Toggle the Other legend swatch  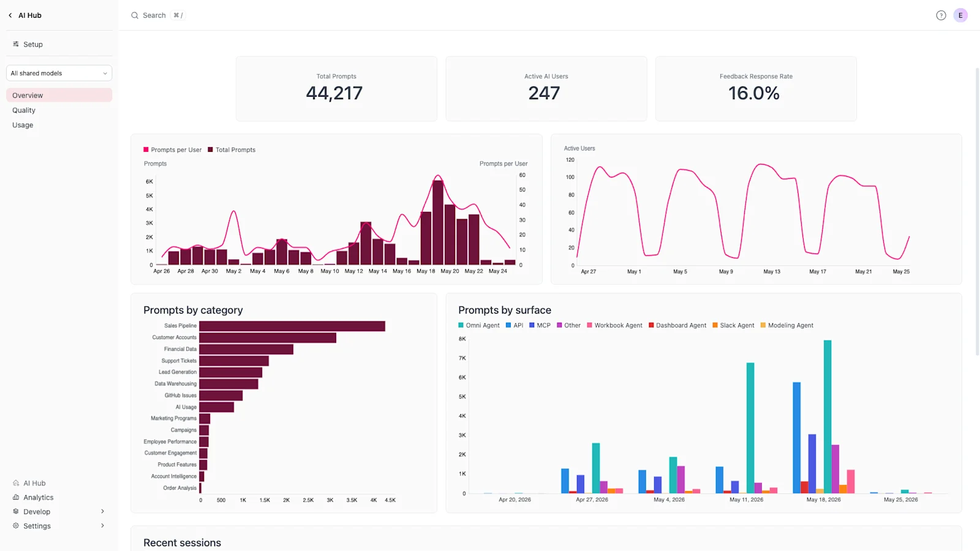(x=559, y=325)
